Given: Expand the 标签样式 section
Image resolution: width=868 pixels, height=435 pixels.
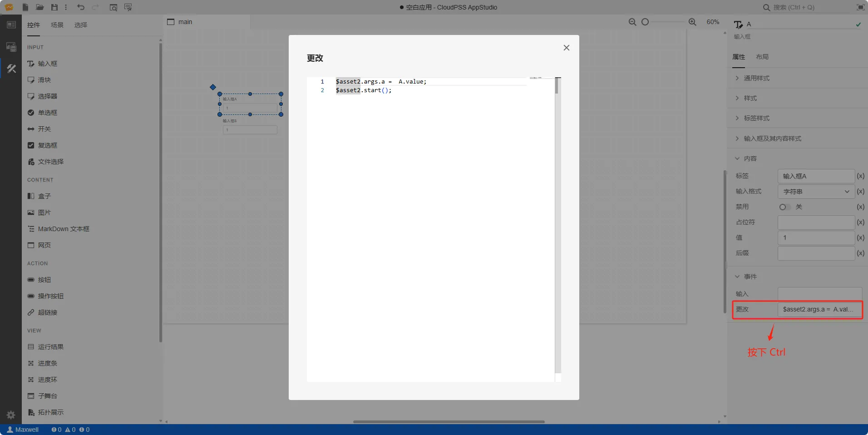Looking at the screenshot, I should (798, 118).
